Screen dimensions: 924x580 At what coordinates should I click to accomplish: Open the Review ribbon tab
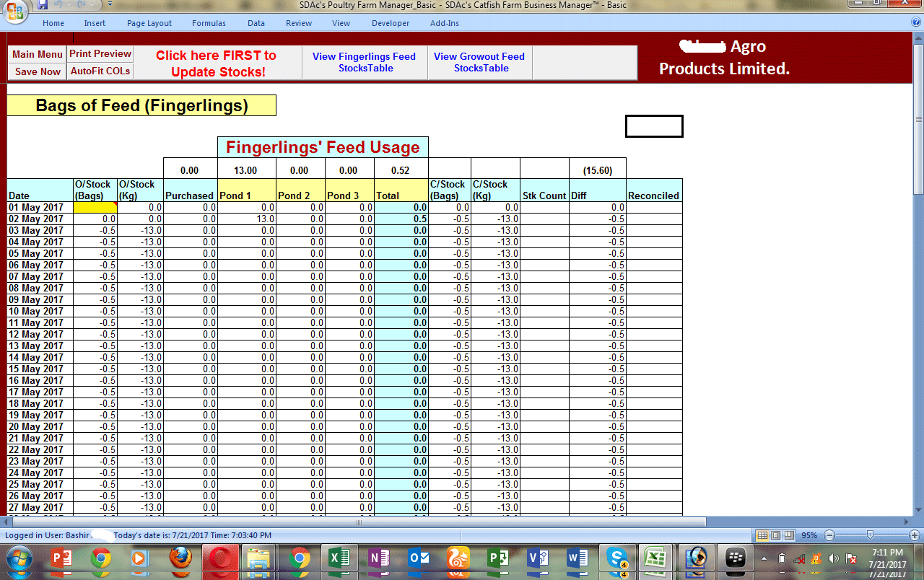(299, 23)
